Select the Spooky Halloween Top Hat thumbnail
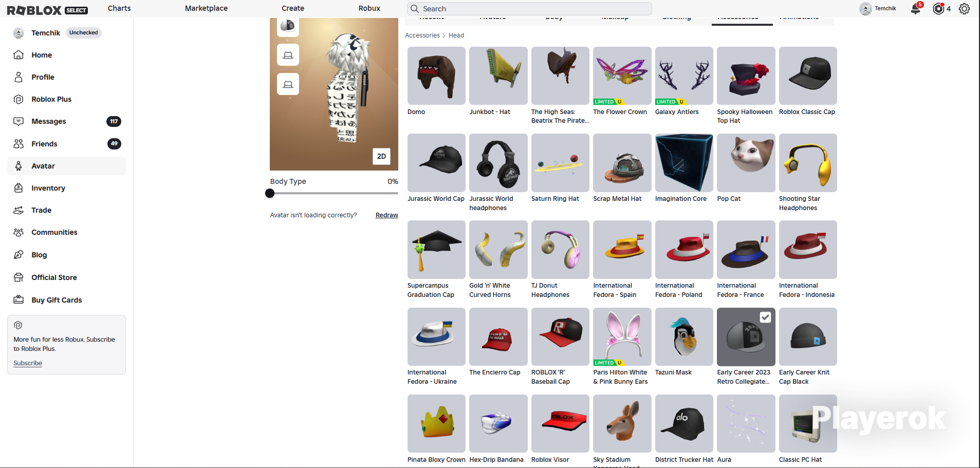 [x=746, y=76]
